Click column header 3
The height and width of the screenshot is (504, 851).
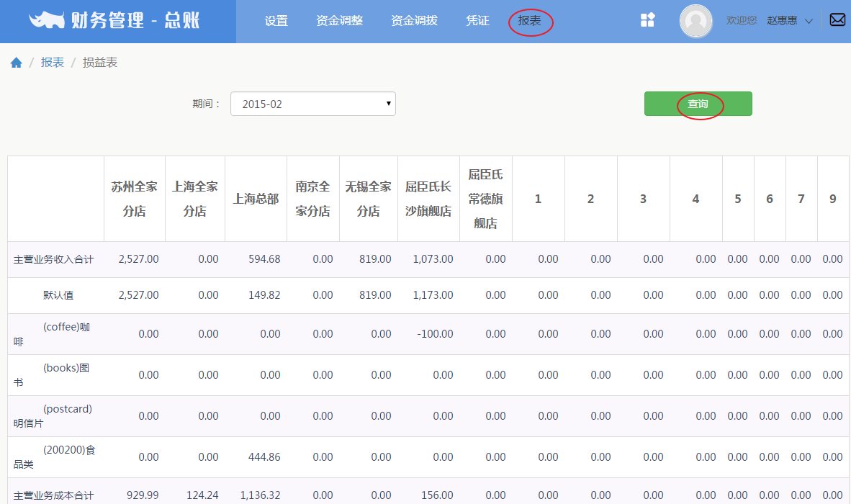(643, 199)
